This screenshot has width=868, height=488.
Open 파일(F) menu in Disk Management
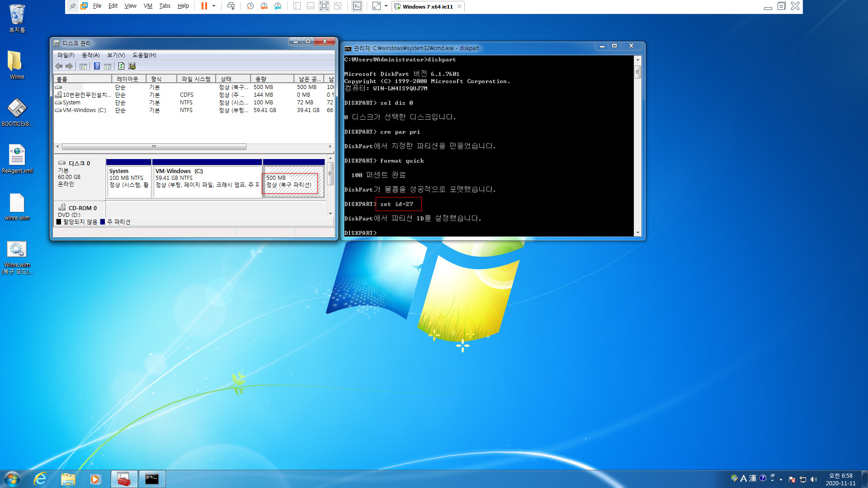coord(66,55)
